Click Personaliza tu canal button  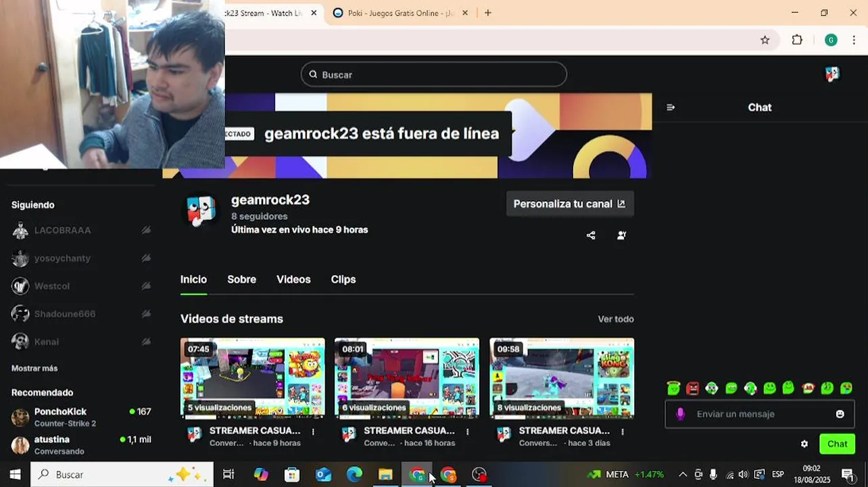tap(570, 204)
